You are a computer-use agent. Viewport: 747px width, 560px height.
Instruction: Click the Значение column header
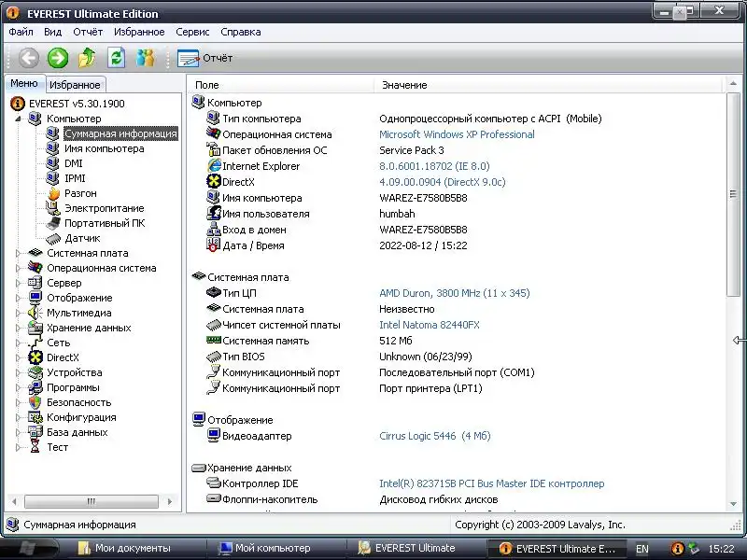coord(548,85)
